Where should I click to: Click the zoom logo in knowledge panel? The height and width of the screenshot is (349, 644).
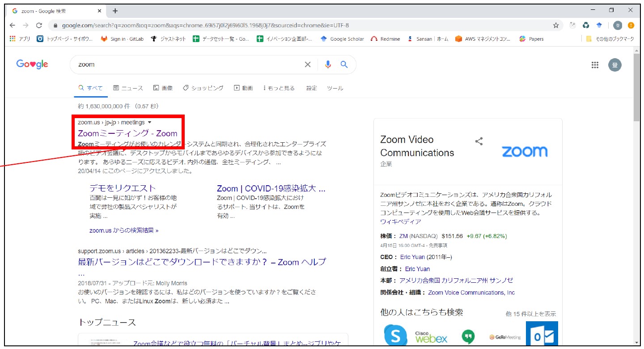pos(524,151)
